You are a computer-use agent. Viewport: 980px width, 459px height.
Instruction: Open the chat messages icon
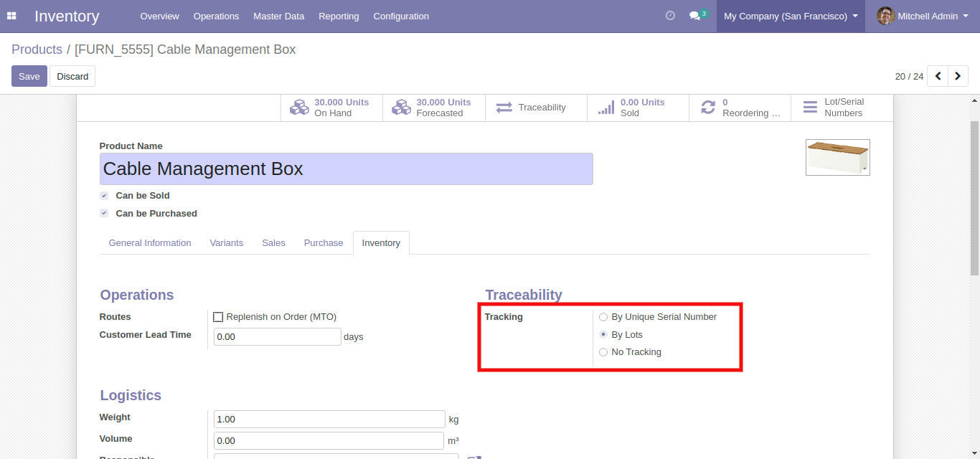694,16
